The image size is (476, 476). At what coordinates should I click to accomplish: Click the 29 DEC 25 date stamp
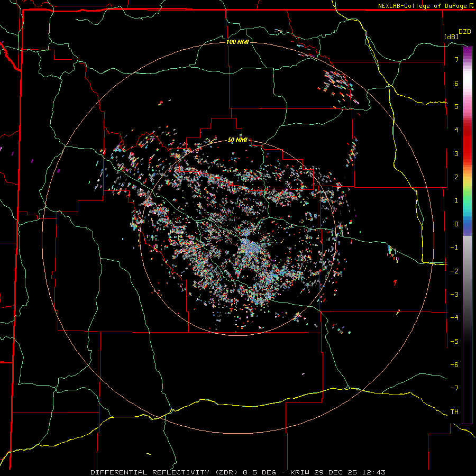coord(335,472)
